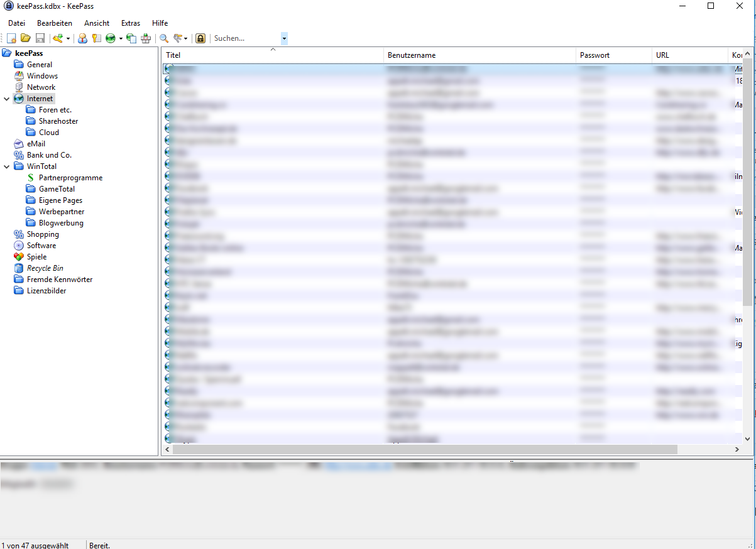Sort entries by Titel column header
This screenshot has width=756, height=549.
[x=273, y=55]
